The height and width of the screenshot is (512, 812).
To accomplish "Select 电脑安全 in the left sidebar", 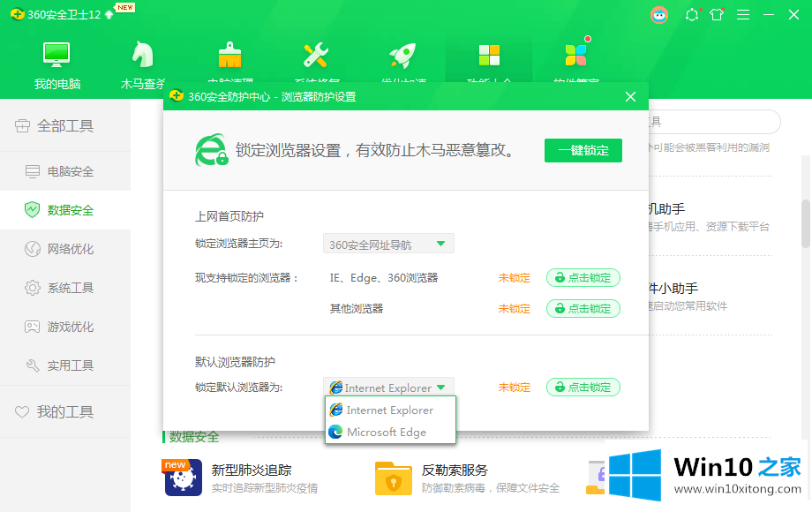I will 70,171.
